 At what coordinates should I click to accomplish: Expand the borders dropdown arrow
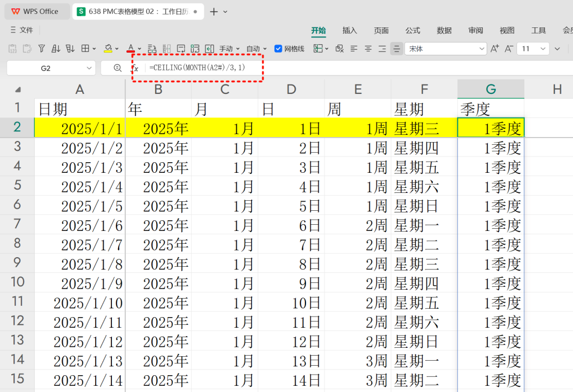(x=94, y=49)
